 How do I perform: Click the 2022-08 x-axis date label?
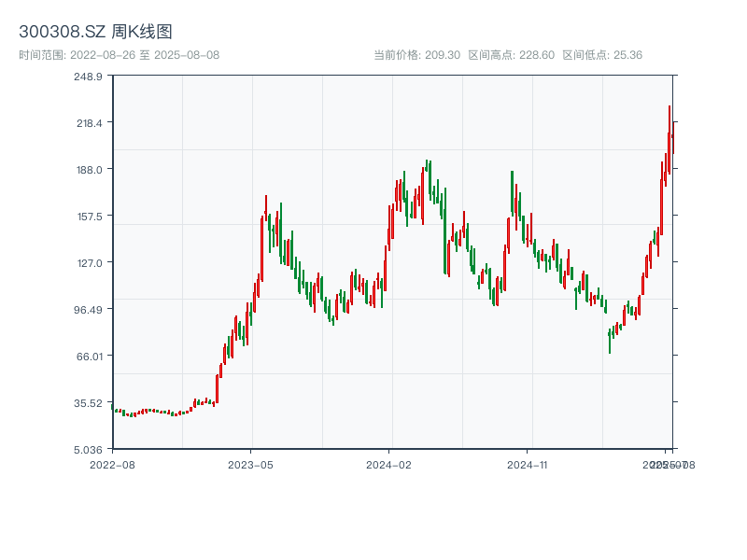(112, 464)
